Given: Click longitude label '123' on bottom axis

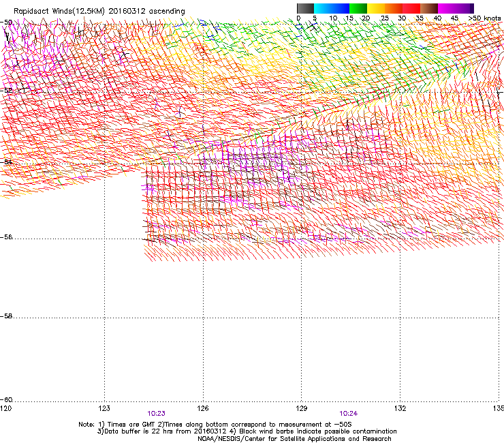Looking at the screenshot, I should pos(104,408).
